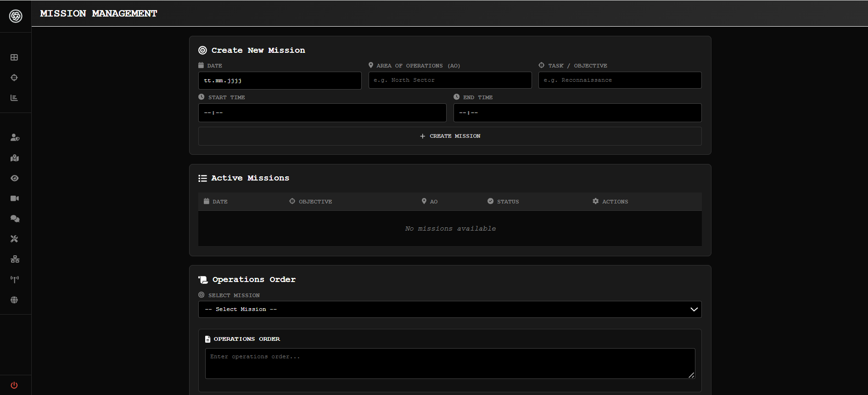
Task: Open the video camera icon in sidebar
Action: (x=15, y=198)
